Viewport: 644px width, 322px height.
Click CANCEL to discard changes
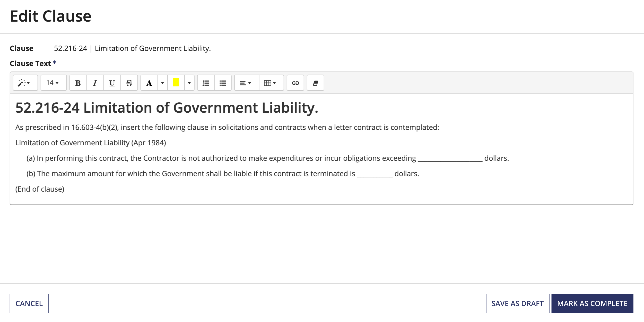[29, 303]
